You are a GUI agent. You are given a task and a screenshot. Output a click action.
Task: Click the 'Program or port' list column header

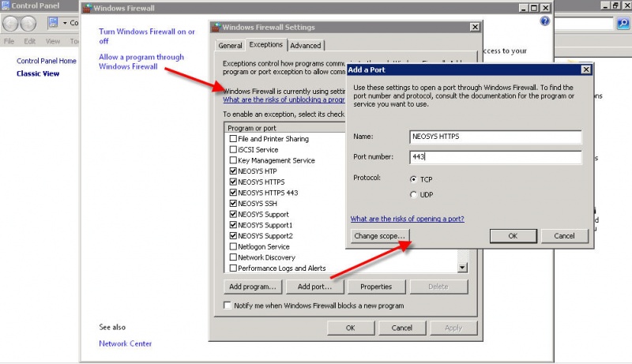click(284, 128)
